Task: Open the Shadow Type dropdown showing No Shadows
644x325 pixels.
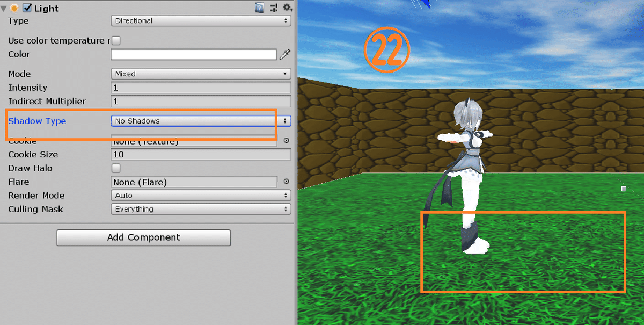Action: [201, 121]
